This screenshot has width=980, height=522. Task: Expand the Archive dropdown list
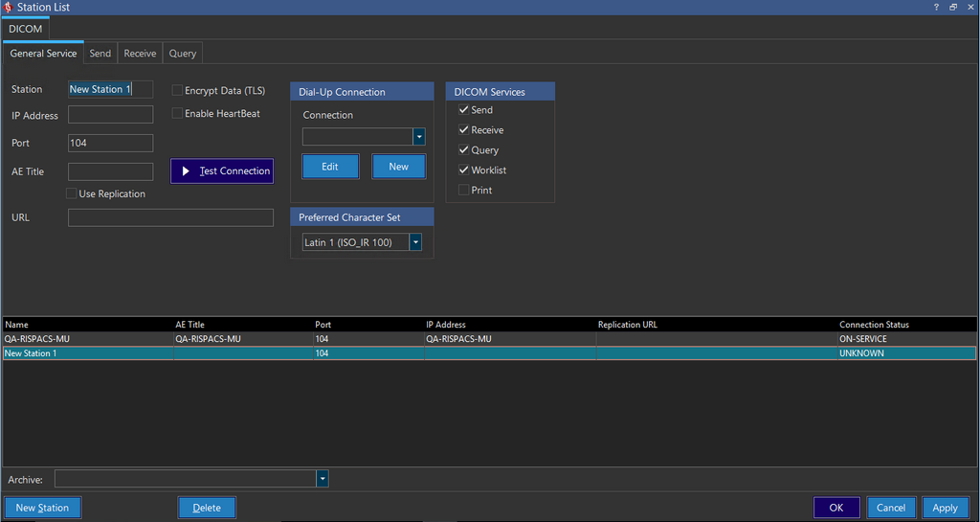(323, 479)
